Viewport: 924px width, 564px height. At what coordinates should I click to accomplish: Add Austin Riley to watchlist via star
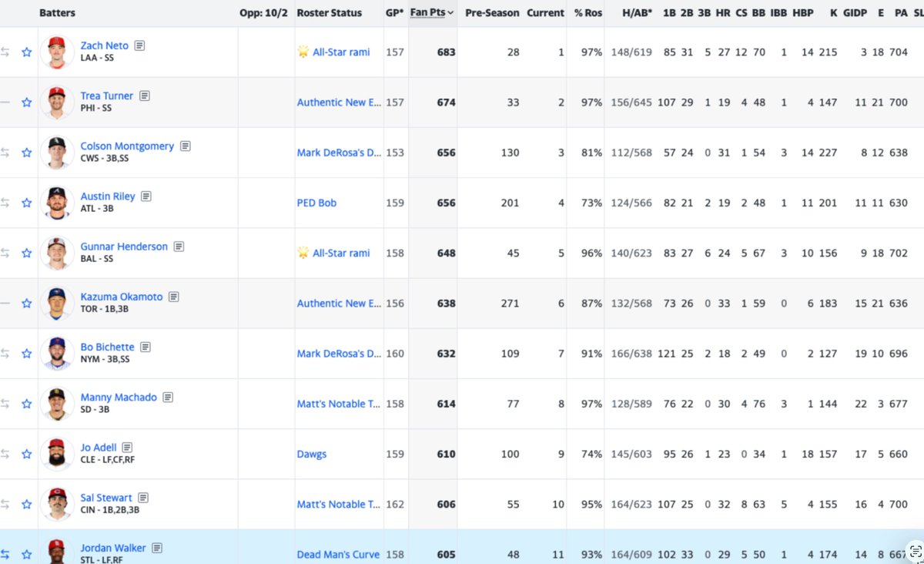(x=26, y=203)
